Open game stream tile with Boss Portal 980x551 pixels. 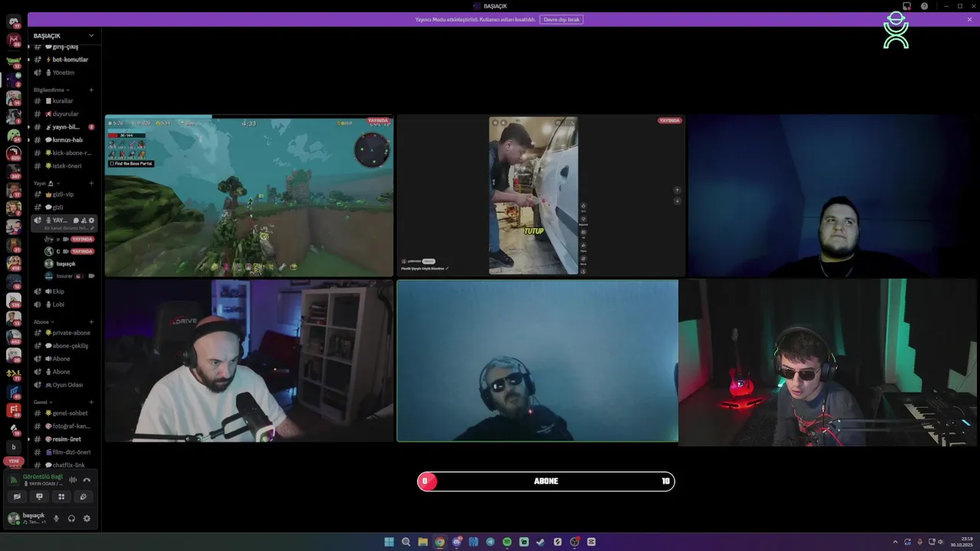point(249,196)
